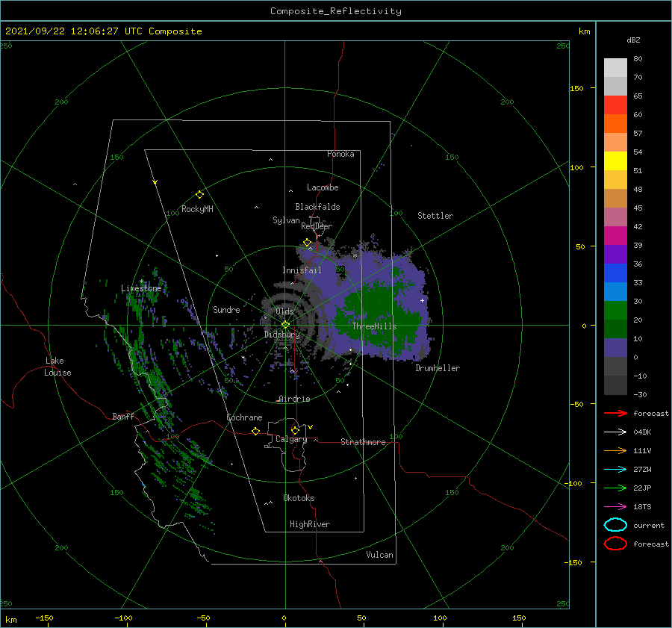This screenshot has height=628, width=672.
Task: Select the red 60-65 dBZ swatch
Action: 615,105
